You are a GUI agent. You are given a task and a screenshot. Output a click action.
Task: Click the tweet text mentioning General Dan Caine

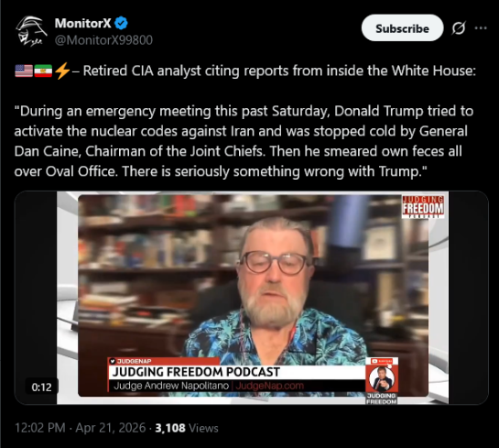pos(244,141)
